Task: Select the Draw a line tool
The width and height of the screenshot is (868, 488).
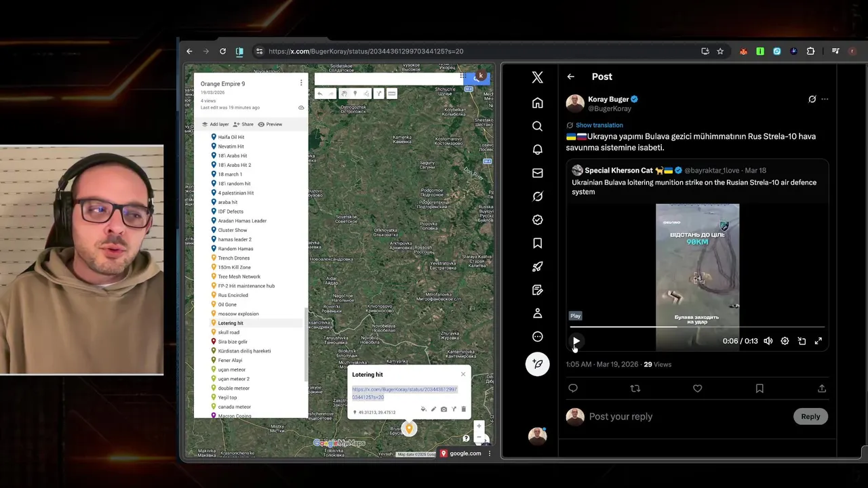Action: click(367, 94)
